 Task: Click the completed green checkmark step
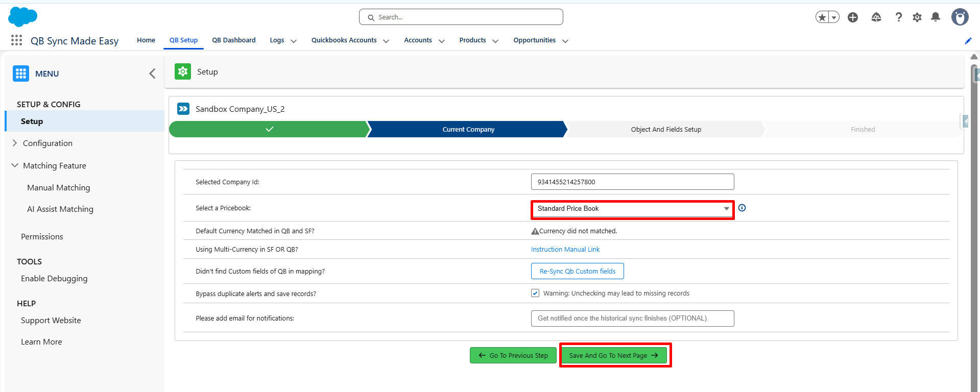coord(269,129)
